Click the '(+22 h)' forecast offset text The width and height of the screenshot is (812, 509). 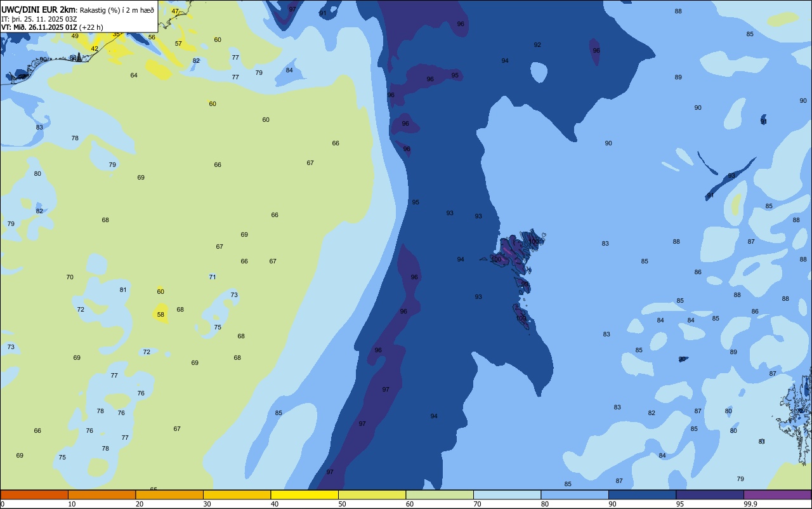point(91,27)
